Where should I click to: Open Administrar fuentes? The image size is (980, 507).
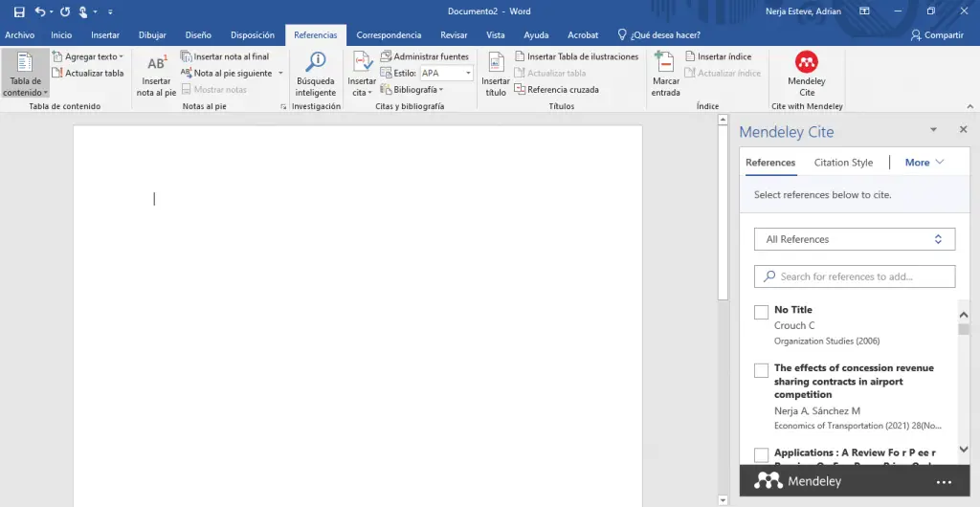(424, 56)
